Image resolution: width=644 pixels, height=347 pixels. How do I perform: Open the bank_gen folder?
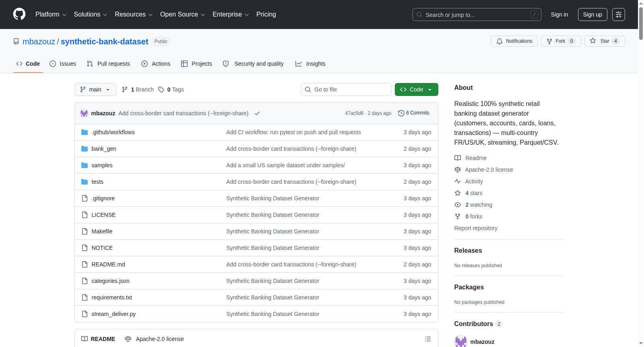[x=104, y=149]
